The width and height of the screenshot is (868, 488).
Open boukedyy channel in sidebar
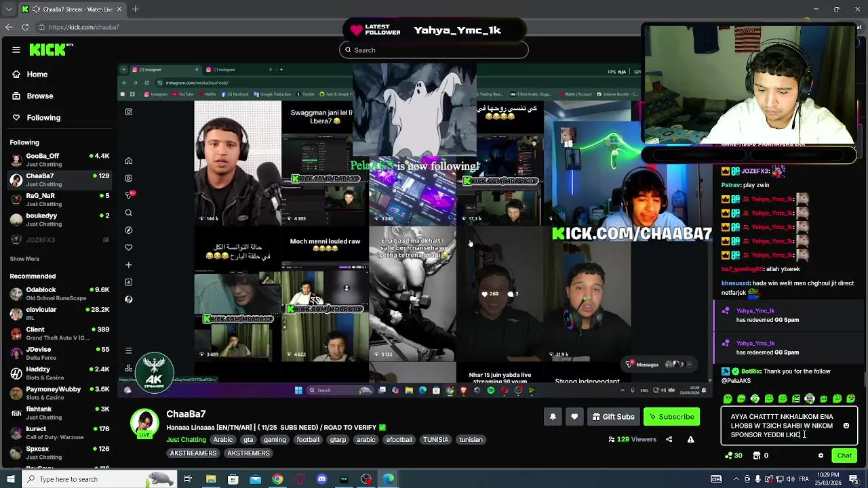click(x=60, y=220)
